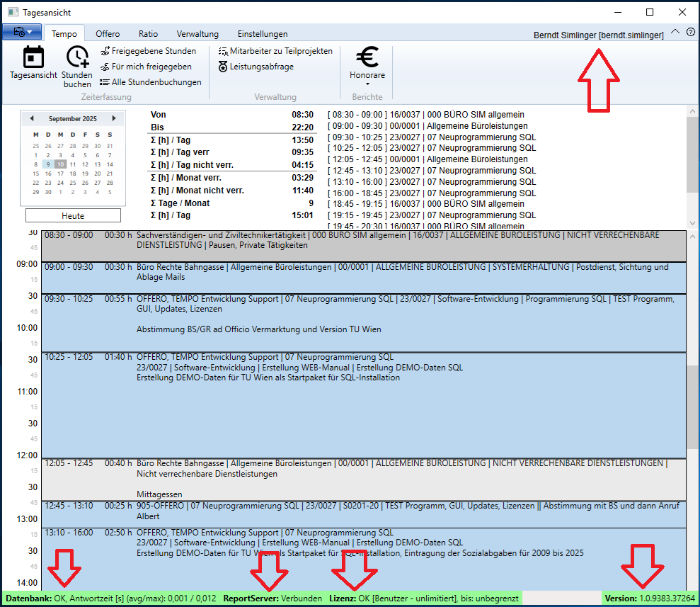Click the Stunden buchen clock icon

(77, 58)
